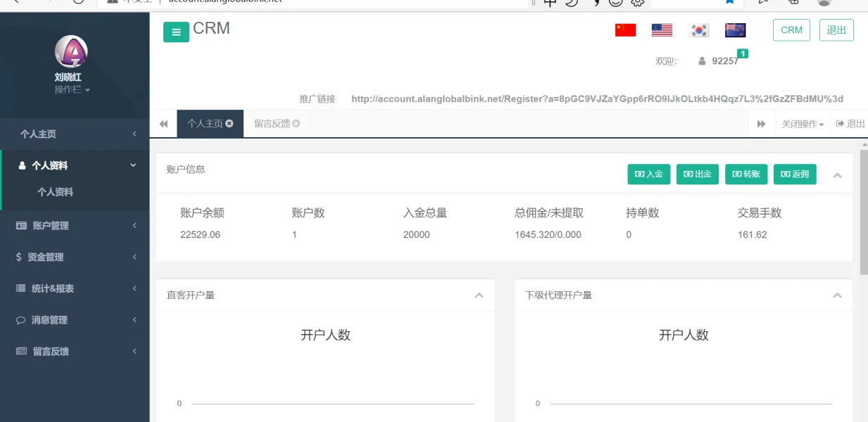The image size is (868, 422).
Task: Click the 入金 deposit button
Action: (x=648, y=174)
